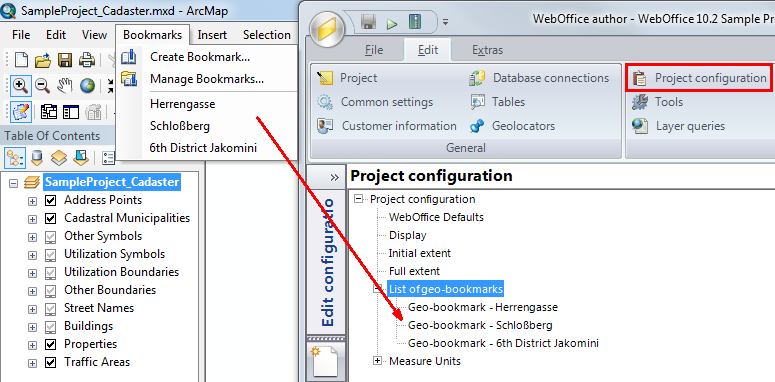
Task: Expand the Measure Units node
Action: pyautogui.click(x=378, y=361)
